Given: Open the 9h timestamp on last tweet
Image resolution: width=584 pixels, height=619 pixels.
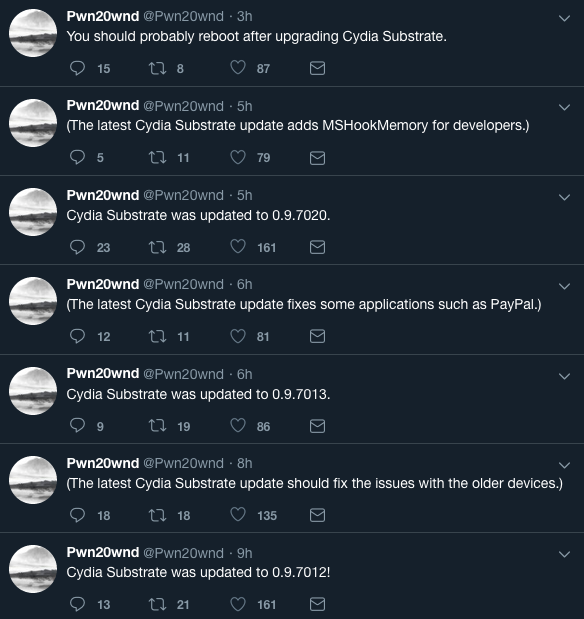Looking at the screenshot, I should pyautogui.click(x=244, y=553).
